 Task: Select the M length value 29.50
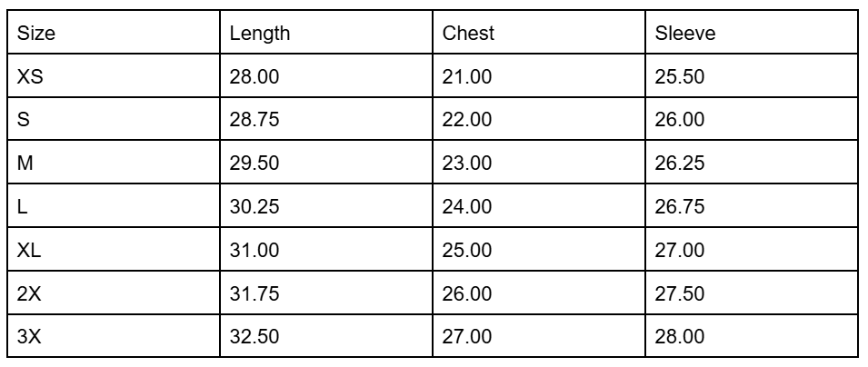326,162
